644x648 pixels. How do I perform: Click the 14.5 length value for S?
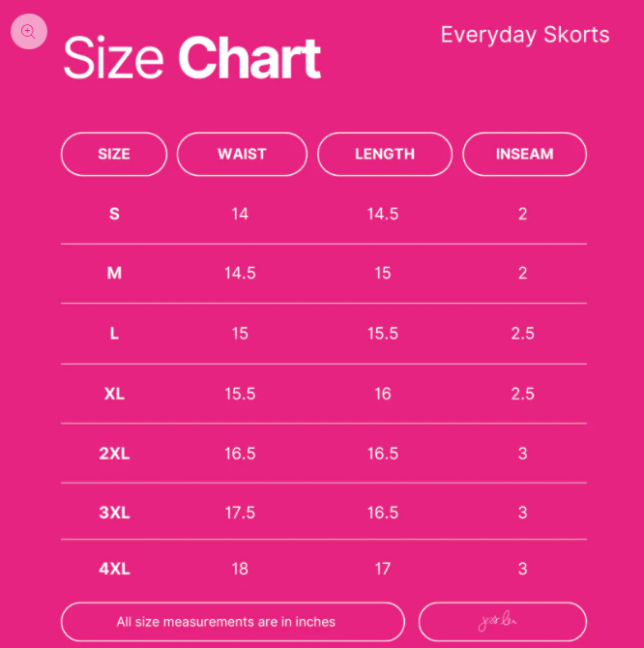coord(383,214)
